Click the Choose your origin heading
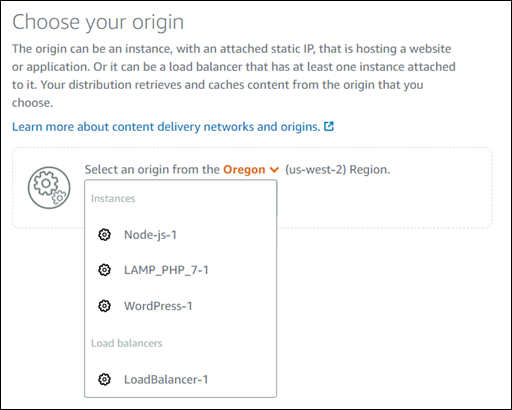This screenshot has height=410, width=512. (x=98, y=23)
